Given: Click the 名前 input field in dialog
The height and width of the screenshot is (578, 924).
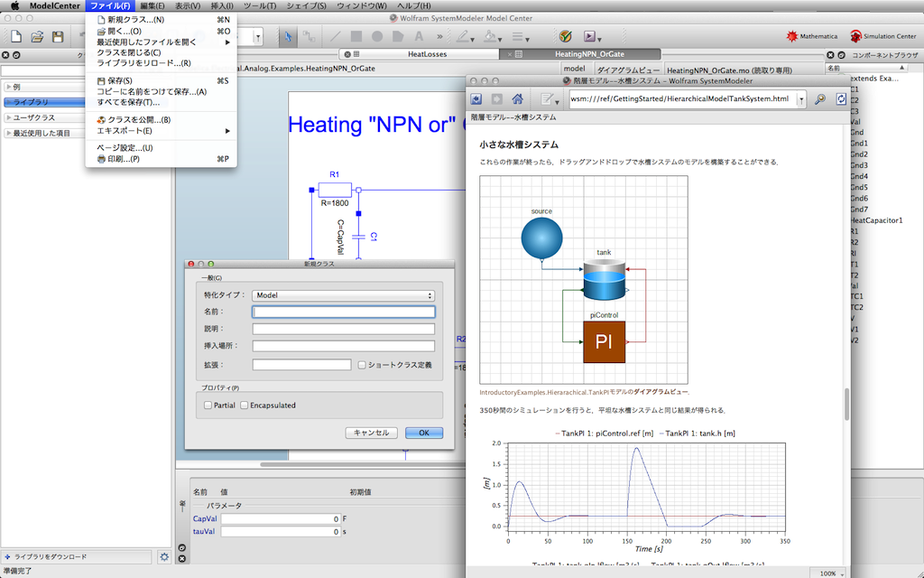Looking at the screenshot, I should [344, 312].
